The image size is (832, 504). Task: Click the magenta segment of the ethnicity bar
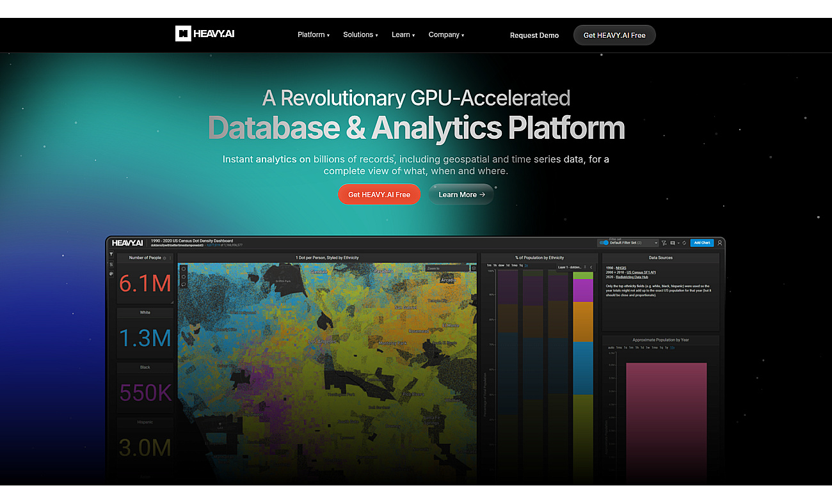click(x=583, y=290)
